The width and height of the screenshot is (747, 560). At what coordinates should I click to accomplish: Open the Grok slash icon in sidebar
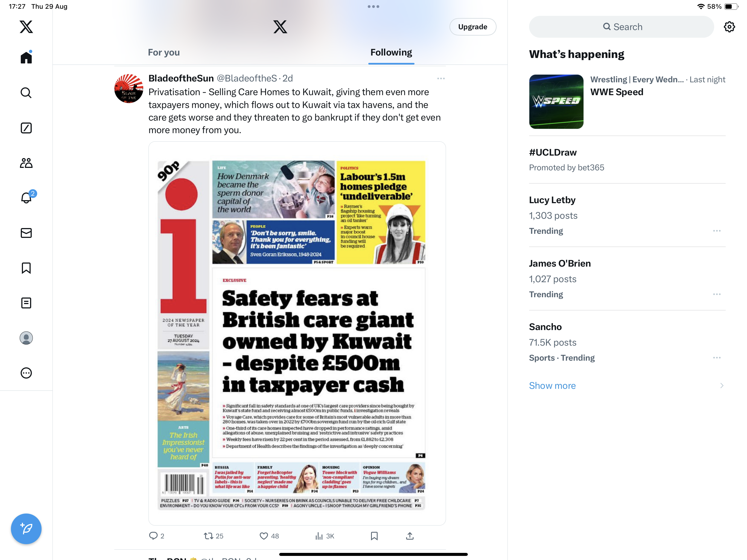[x=26, y=128]
